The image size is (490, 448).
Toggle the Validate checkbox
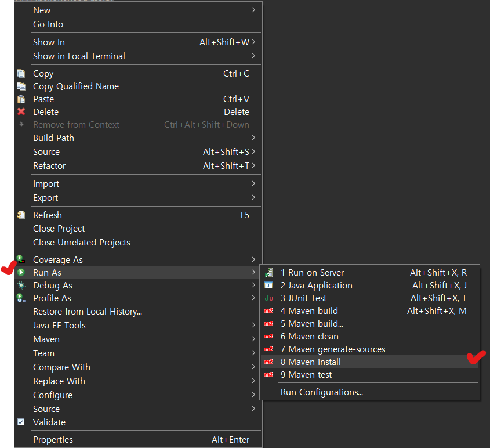[x=21, y=422]
